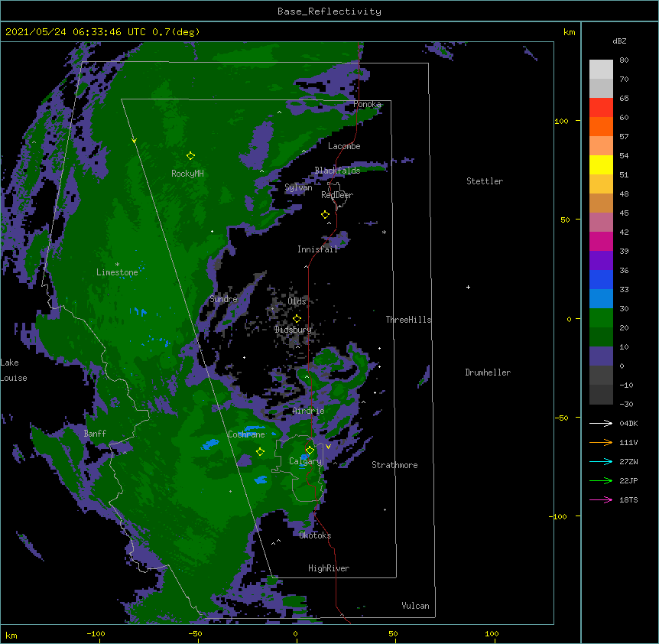Screen dimensions: 659x644
Task: Click the -30 value on dBZ scale
Action: tap(626, 404)
